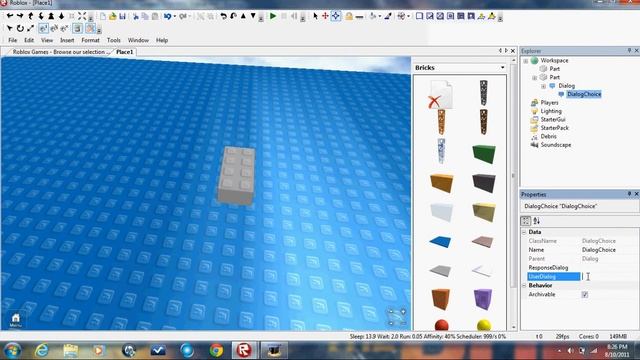Select the gray brick in the 3D viewport
The image size is (640, 360).
(236, 176)
